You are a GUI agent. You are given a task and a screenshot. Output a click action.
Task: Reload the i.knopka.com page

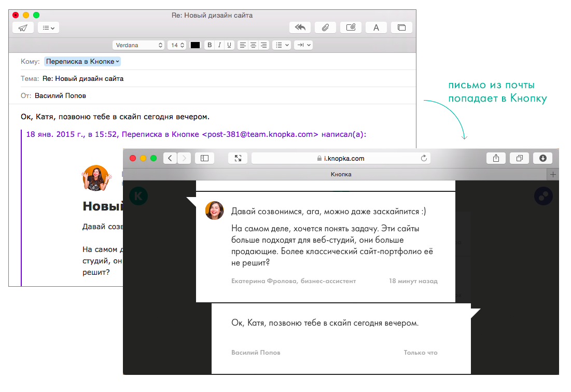[424, 158]
